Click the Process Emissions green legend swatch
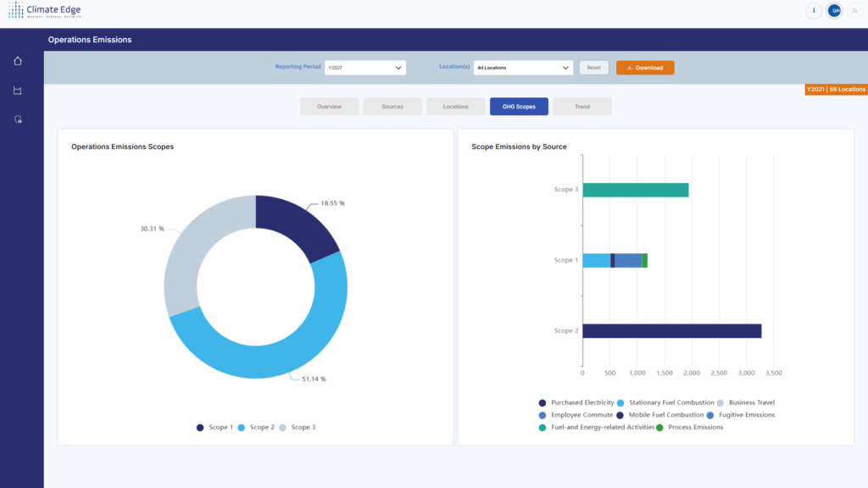Viewport: 868px width, 488px height. (659, 428)
